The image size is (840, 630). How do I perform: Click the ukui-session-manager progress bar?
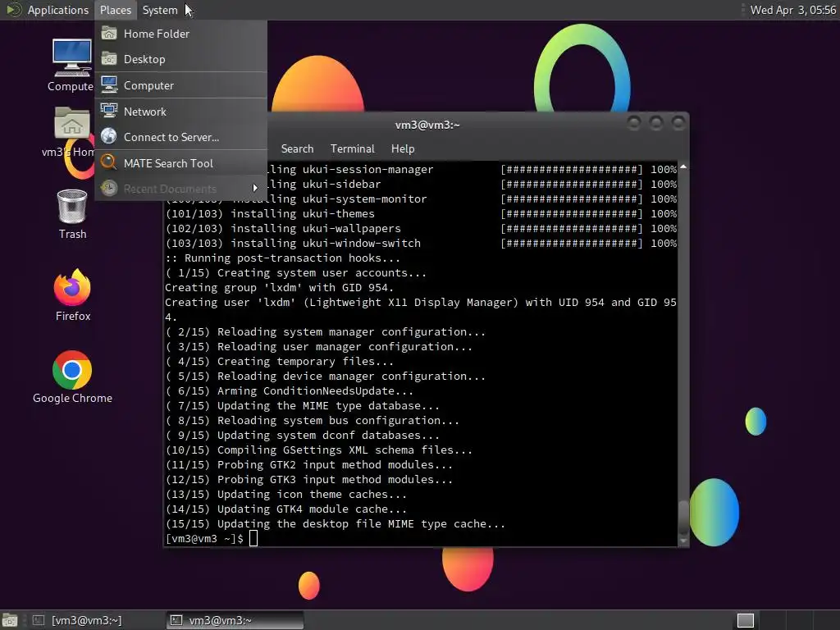coord(571,169)
